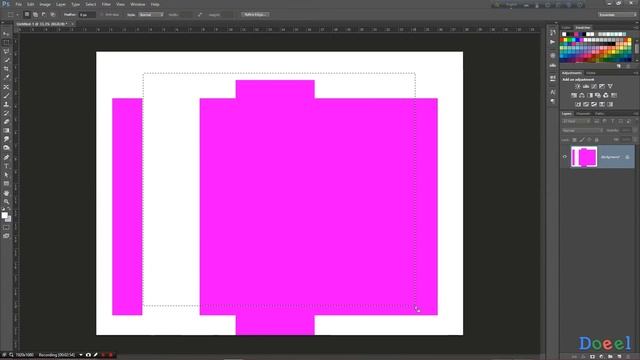Select the Move tool

(6, 34)
